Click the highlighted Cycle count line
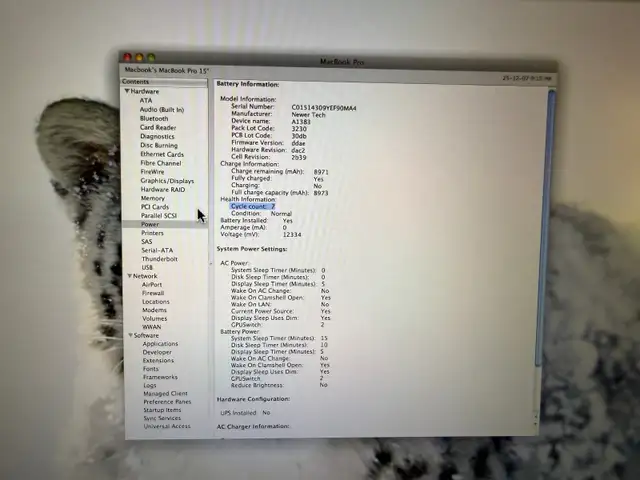The width and height of the screenshot is (640, 480). [253, 207]
